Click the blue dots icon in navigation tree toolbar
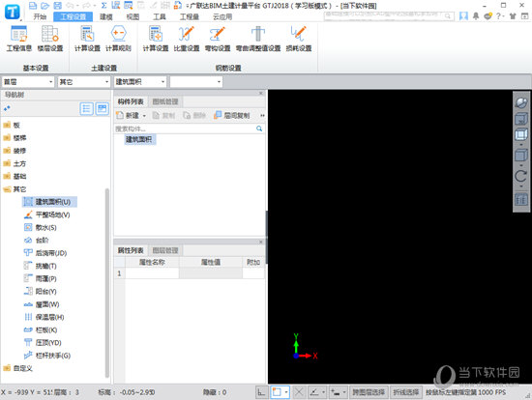The height and width of the screenshot is (400, 532). click(x=7, y=108)
